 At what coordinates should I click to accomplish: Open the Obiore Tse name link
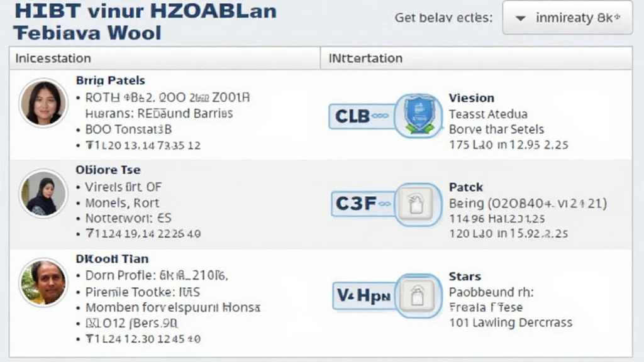[x=108, y=170]
